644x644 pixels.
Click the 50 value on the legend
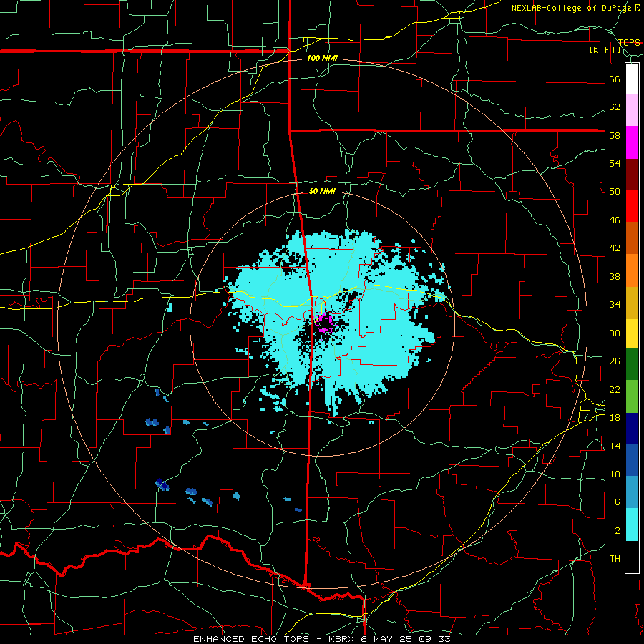[x=615, y=192]
